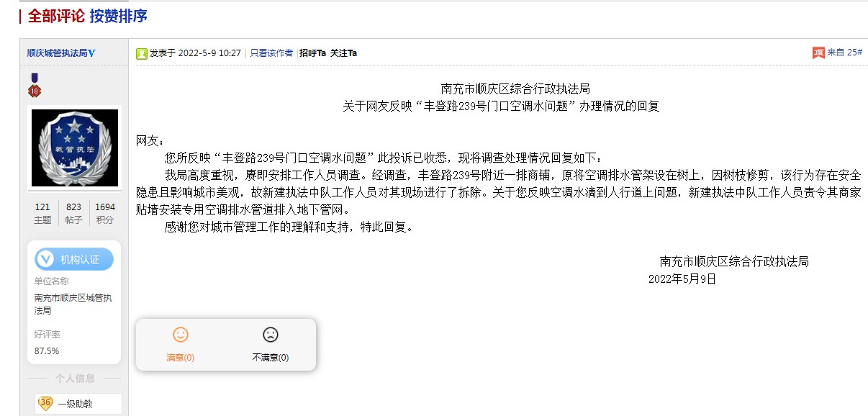Click 只看该作者 to filter posts
The height and width of the screenshot is (416, 868).
pyautogui.click(x=271, y=53)
